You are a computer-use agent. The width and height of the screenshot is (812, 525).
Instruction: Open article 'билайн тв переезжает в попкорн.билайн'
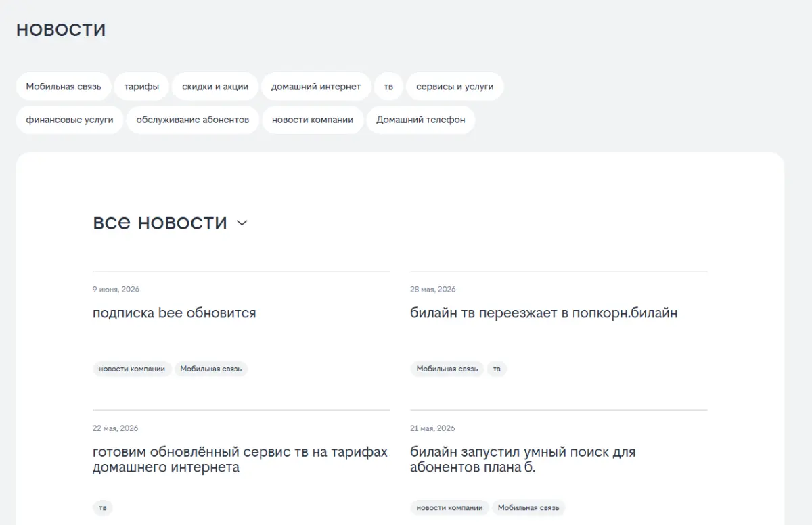tap(544, 313)
